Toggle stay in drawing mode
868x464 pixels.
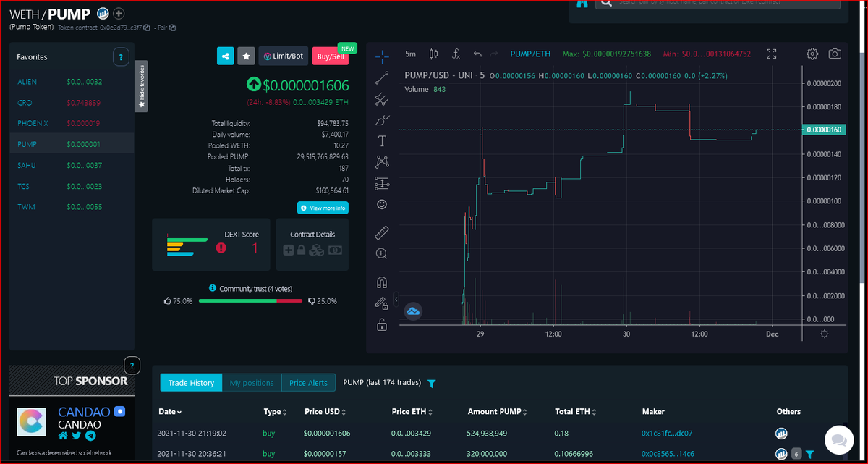(382, 303)
